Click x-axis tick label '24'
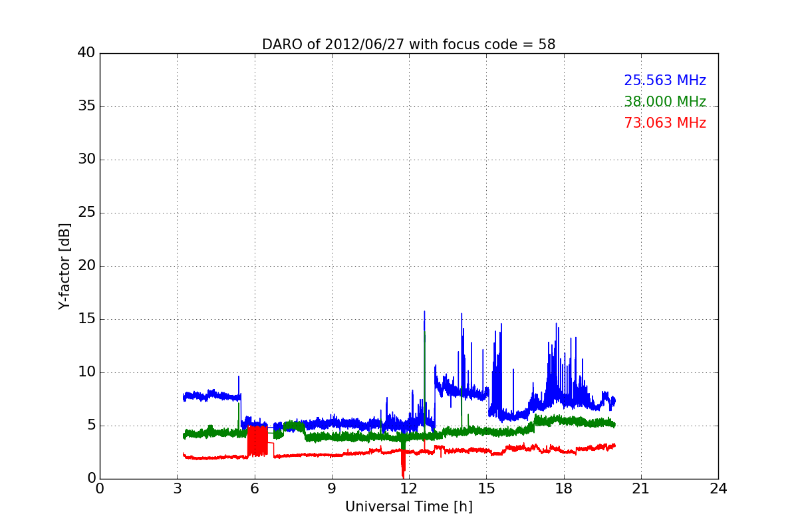The height and width of the screenshot is (532, 798). click(718, 488)
